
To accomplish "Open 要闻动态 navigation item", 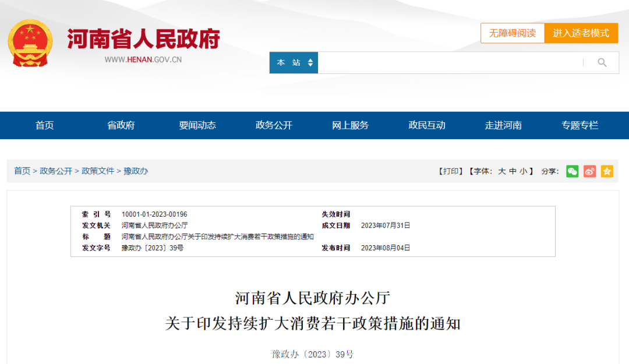I will pyautogui.click(x=197, y=125).
